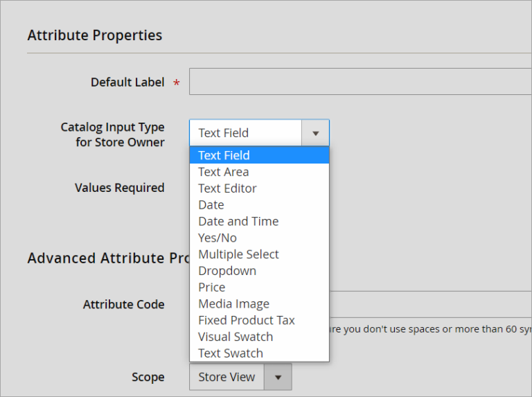
Task: Choose Multiple Select from the dropdown
Action: pyautogui.click(x=238, y=254)
